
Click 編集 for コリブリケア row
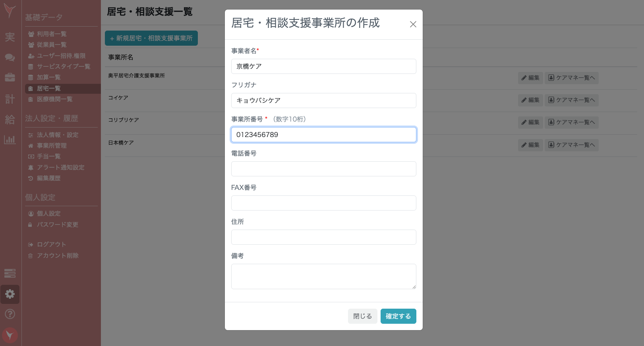(x=530, y=122)
